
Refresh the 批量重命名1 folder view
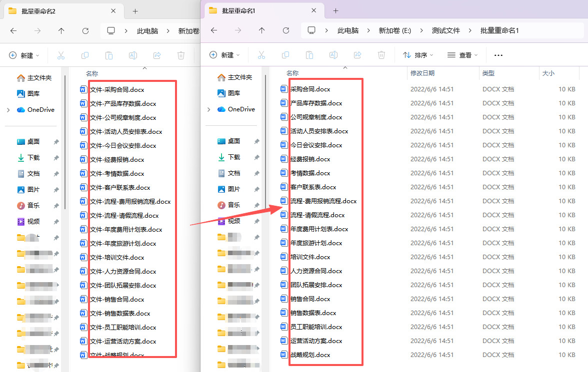[x=286, y=30]
